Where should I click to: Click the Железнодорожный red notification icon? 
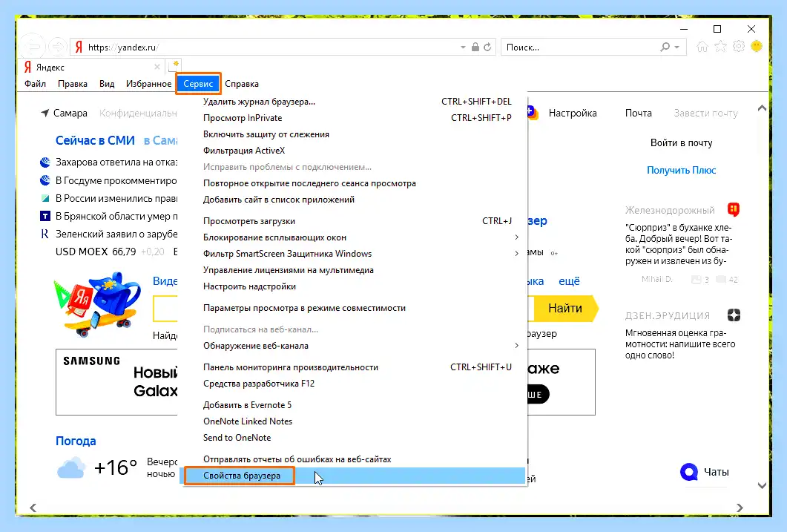click(734, 209)
